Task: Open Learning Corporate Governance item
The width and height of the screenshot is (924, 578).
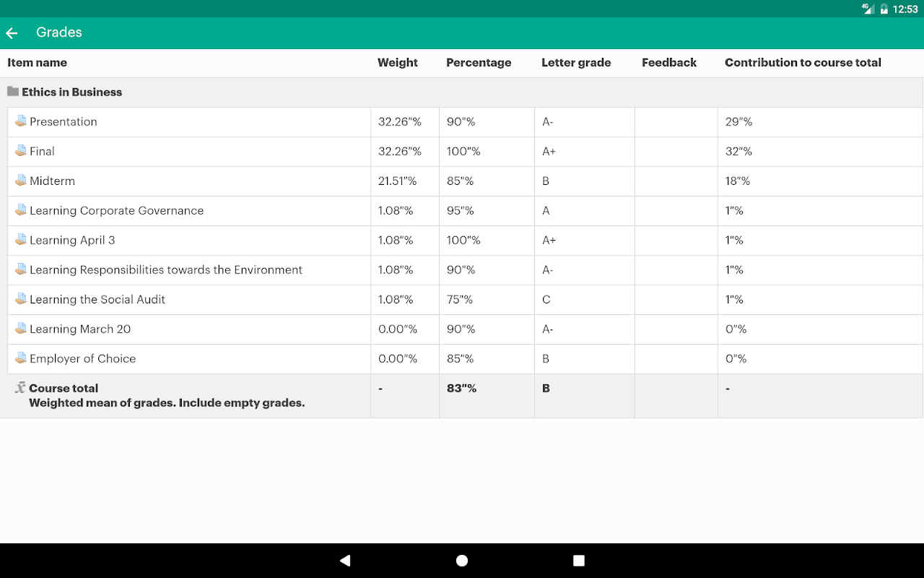Action: click(117, 210)
